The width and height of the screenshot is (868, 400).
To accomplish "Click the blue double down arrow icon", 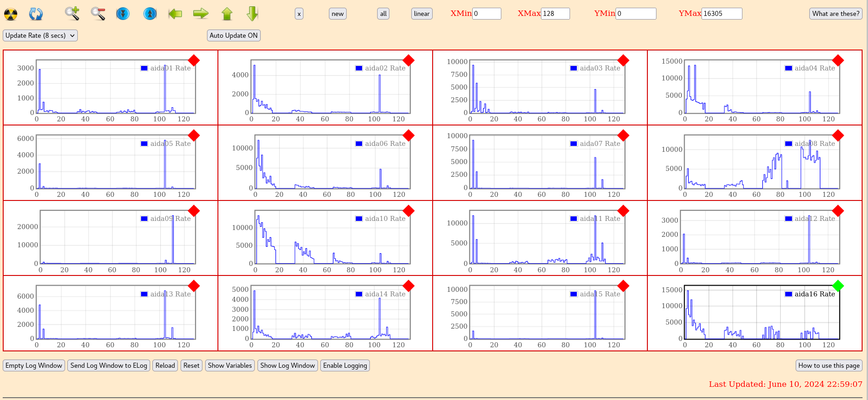I will pos(123,14).
